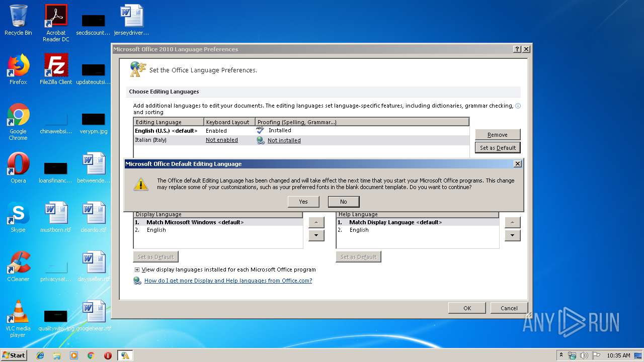This screenshot has height=362, width=644.
Task: Open Windows Explorer folder from taskbar
Action: [x=57, y=355]
